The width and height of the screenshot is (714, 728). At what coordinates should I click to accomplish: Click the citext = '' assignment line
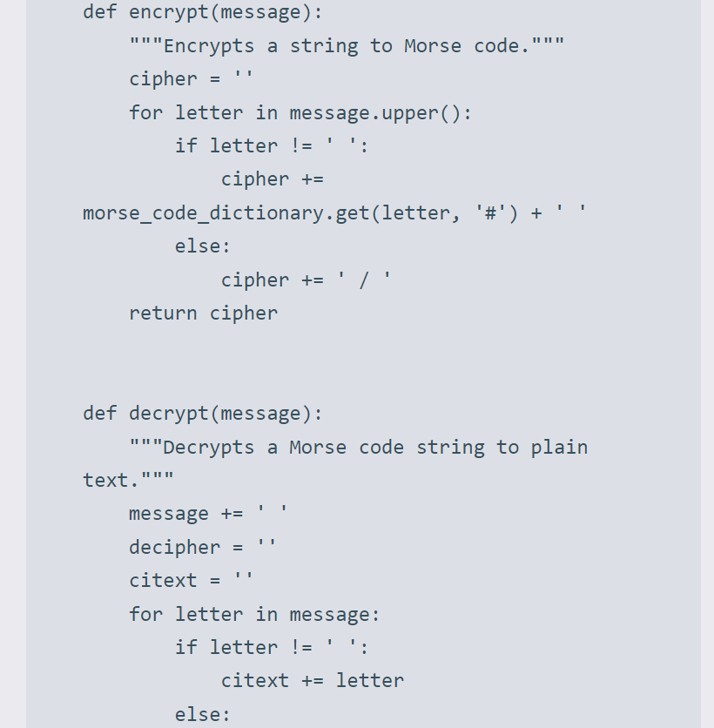pos(191,581)
